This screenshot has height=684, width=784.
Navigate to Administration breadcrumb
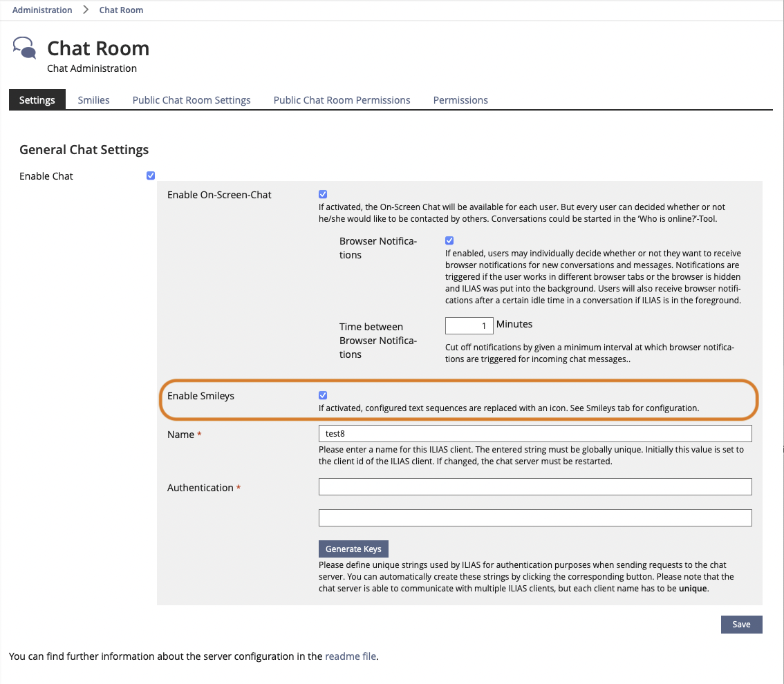click(x=42, y=10)
